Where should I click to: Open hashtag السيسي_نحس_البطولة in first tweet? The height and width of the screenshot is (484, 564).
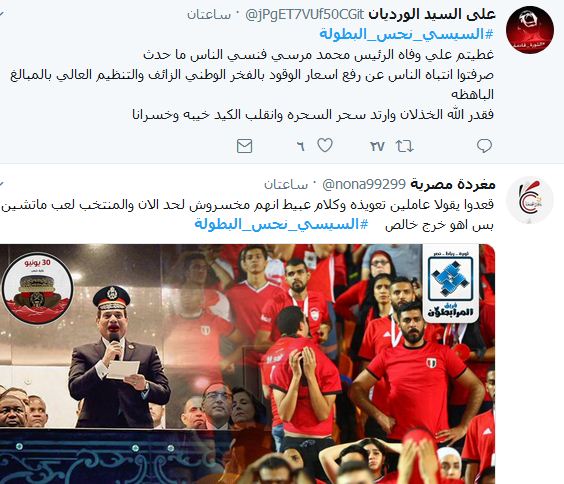(406, 35)
